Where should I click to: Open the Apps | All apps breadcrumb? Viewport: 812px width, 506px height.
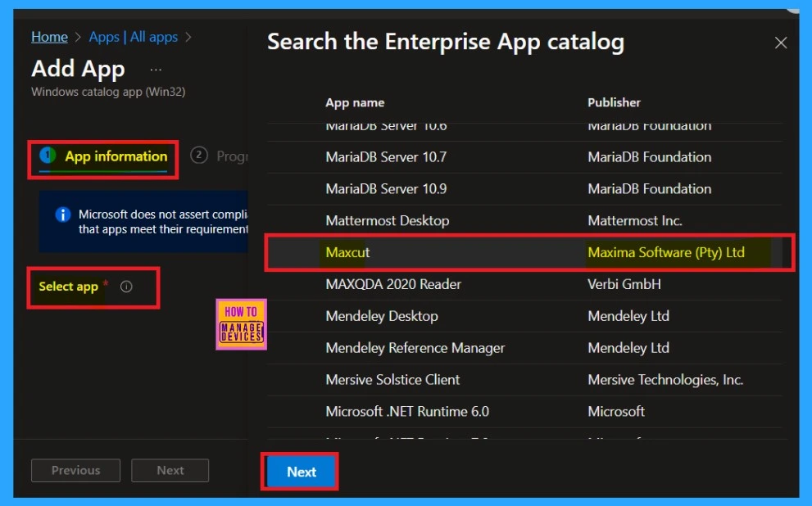tap(133, 37)
